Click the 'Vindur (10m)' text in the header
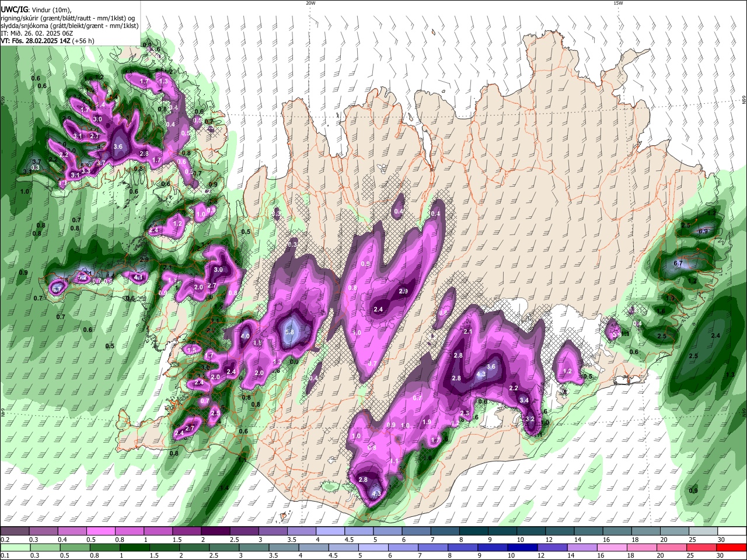747x560 pixels. [50, 9]
